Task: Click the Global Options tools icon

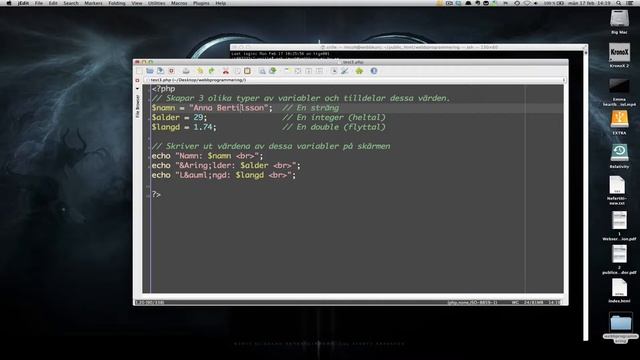Action: pos(345,71)
